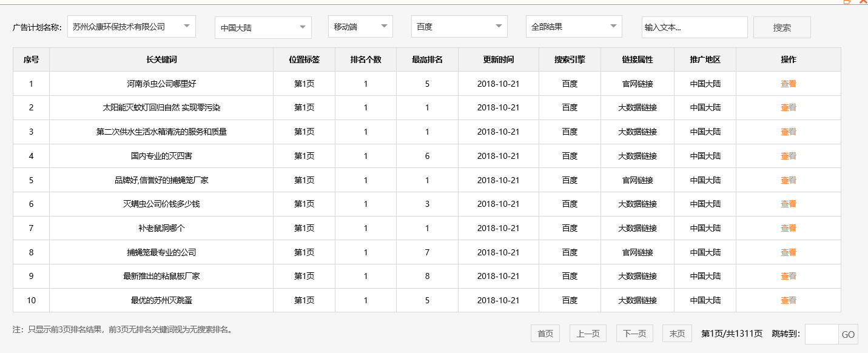Image resolution: width=868 pixels, height=353 pixels.
Task: Open 查看 details for 太阳能灭蚊灯回归自然 实现零污染
Action: coord(788,107)
